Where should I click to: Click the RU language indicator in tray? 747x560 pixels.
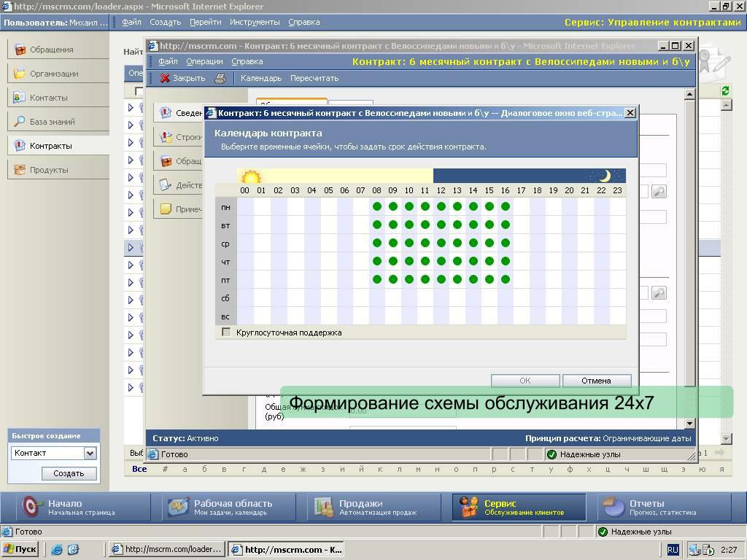click(x=673, y=550)
